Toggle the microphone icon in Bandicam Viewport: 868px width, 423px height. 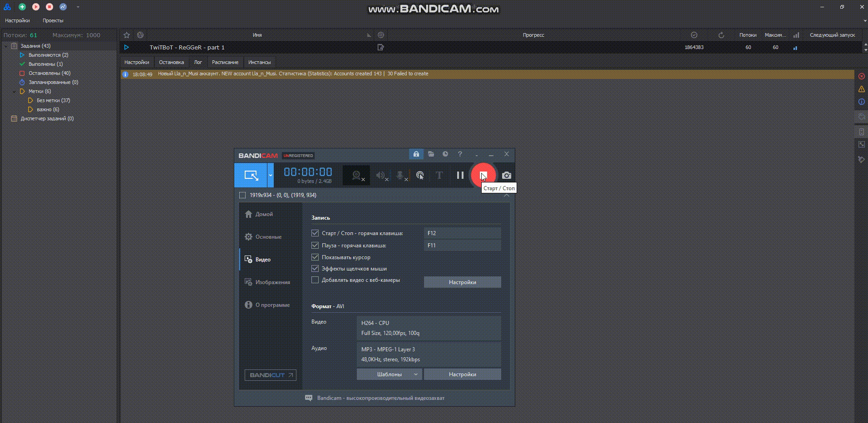coord(400,175)
